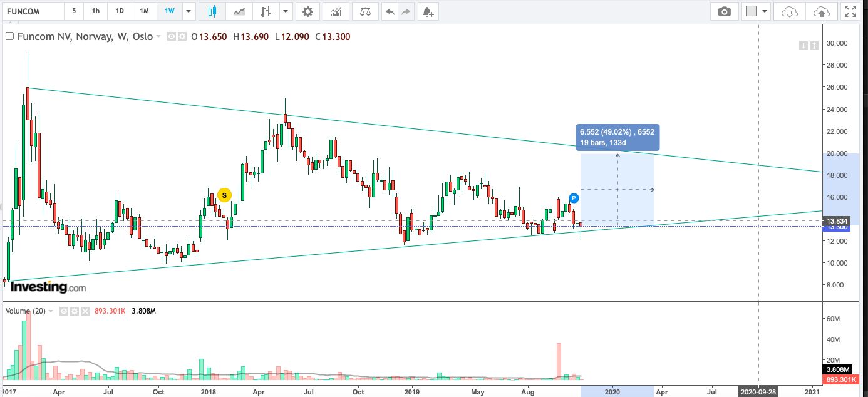The width and height of the screenshot is (868, 397).
Task: Click the yellow S split marker
Action: pos(224,195)
